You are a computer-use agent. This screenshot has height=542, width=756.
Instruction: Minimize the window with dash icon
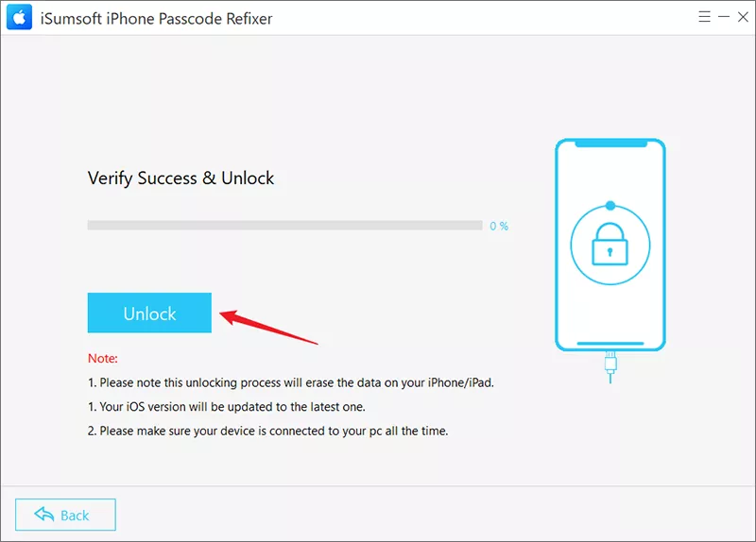724,17
